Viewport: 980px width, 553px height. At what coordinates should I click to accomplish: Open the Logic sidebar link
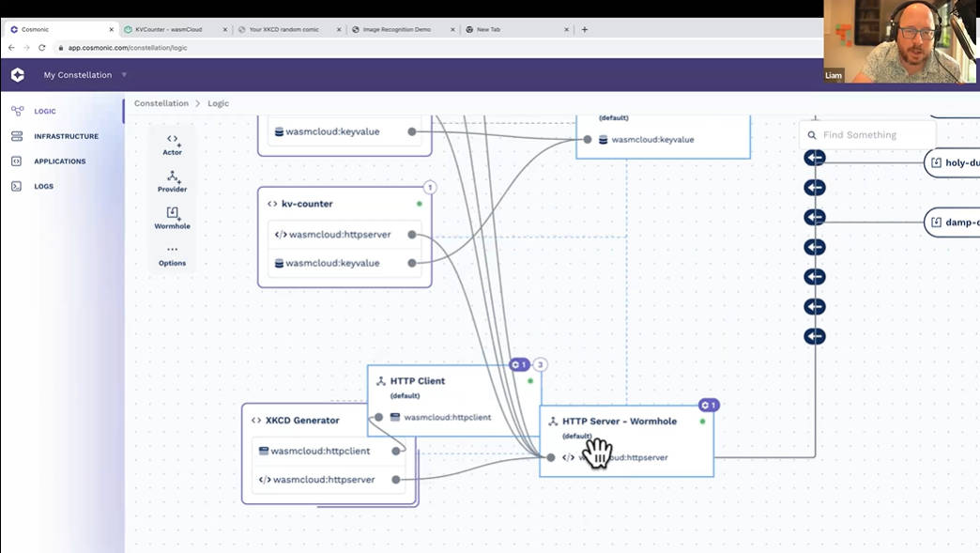tap(45, 111)
